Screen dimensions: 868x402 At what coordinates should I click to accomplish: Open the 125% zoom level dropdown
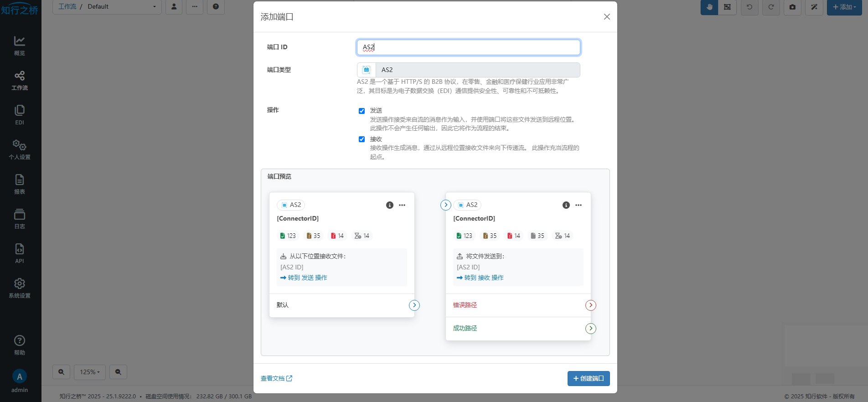click(90, 372)
